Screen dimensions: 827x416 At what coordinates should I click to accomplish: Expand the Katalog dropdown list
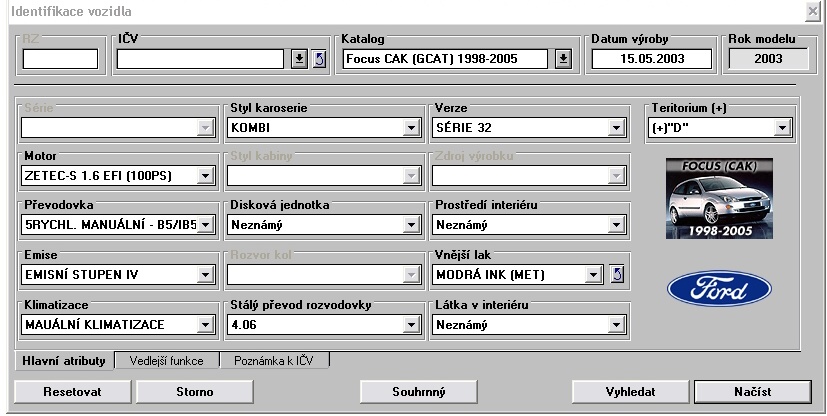click(562, 59)
